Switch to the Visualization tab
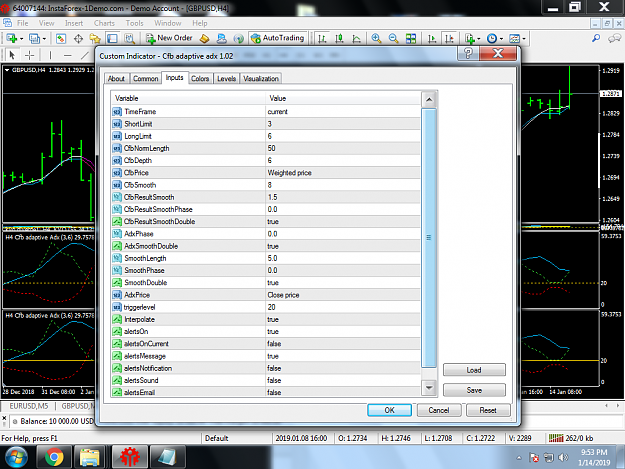 click(261, 78)
